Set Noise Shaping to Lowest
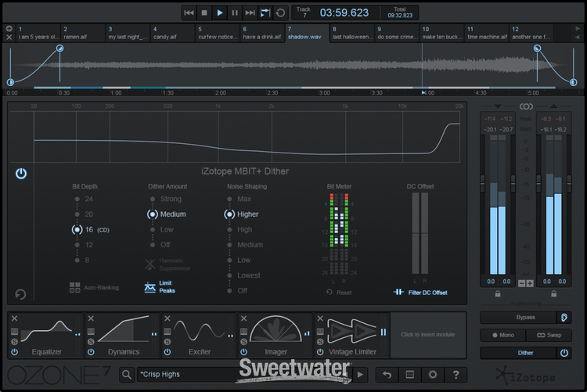The width and height of the screenshot is (587, 392). click(243, 275)
